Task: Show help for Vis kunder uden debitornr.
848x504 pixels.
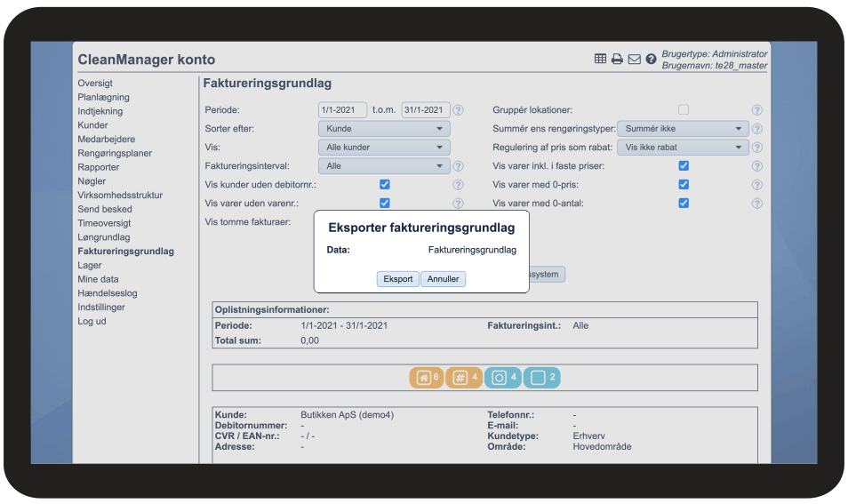Action: click(x=458, y=185)
